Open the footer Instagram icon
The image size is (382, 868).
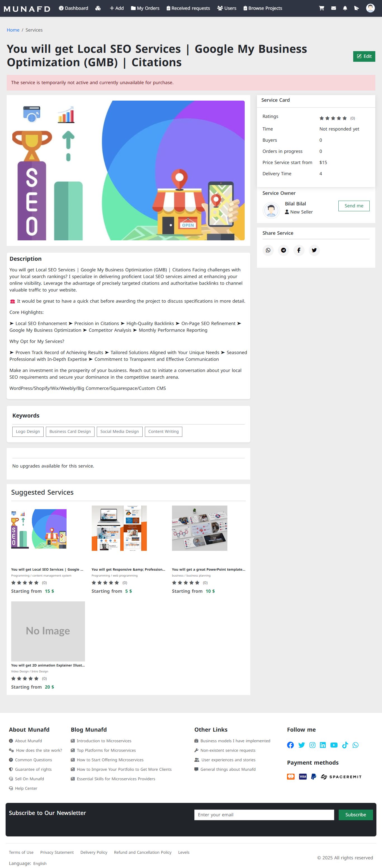click(313, 745)
